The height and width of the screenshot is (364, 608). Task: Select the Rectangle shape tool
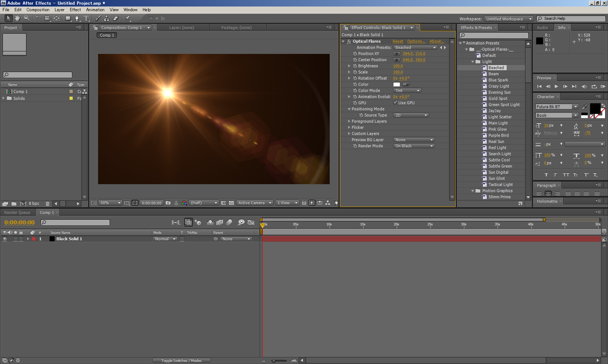pyautogui.click(x=68, y=18)
